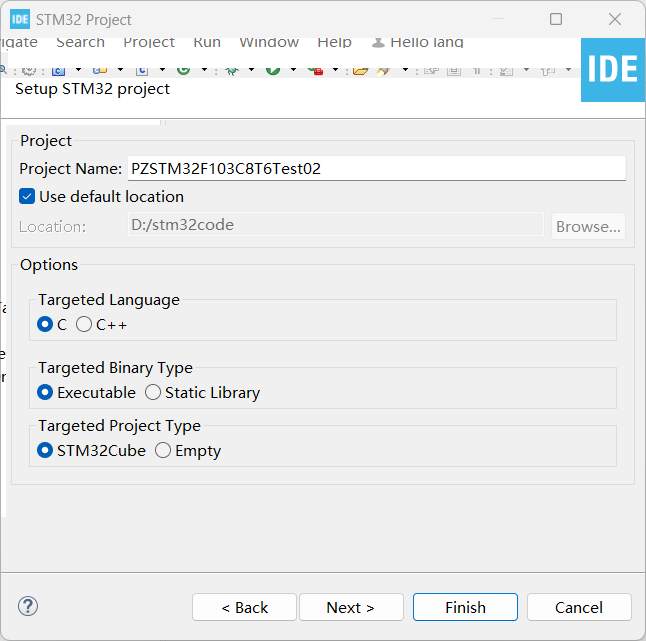Go back with the < Back button
Screen dimensions: 646x641
tap(244, 607)
